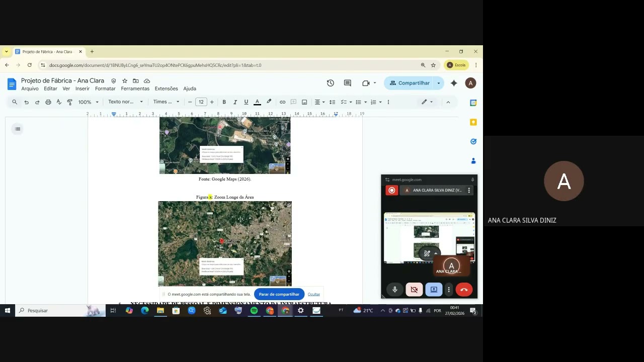Toggle italic formatting

pyautogui.click(x=235, y=102)
